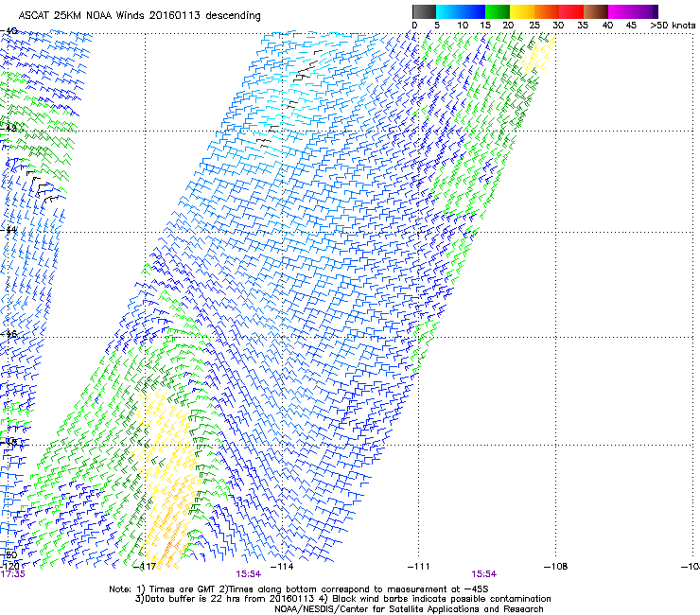
Task: Click the '15:54' time stamp near -114
Action: tap(248, 574)
